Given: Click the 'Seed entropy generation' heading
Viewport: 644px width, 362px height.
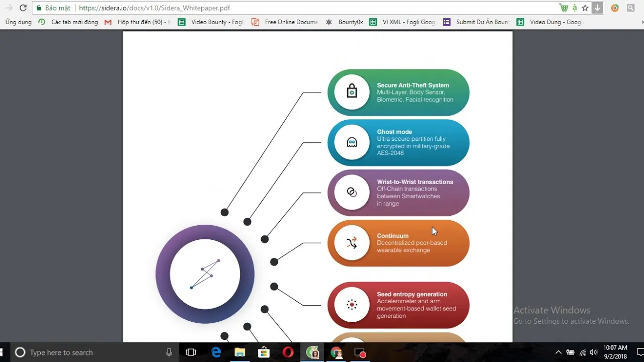Looking at the screenshot, I should (x=412, y=294).
